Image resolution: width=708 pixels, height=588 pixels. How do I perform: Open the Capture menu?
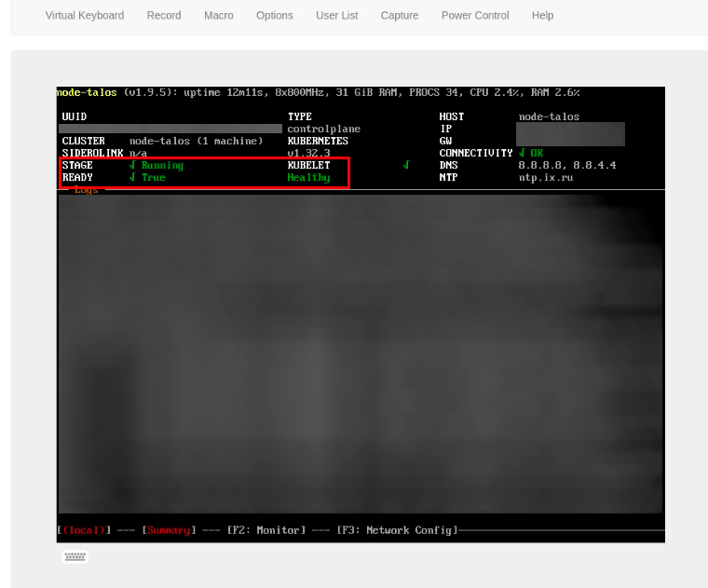[400, 16]
